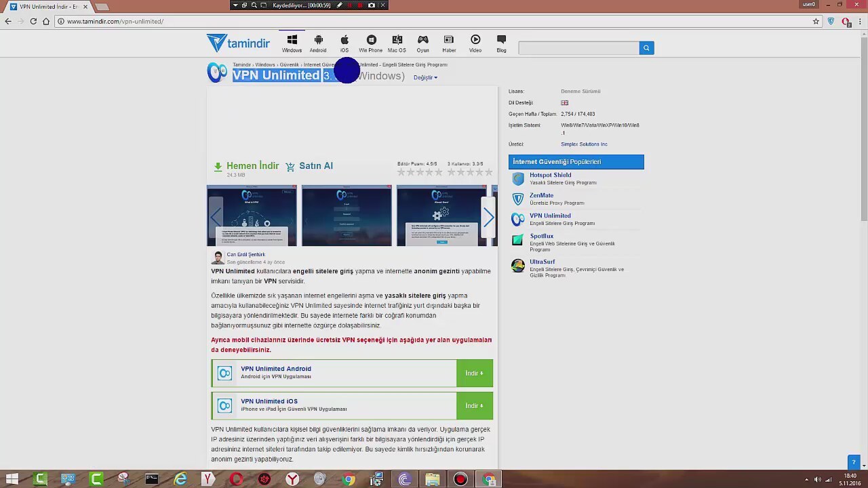
Task: Open the Video section
Action: point(475,43)
